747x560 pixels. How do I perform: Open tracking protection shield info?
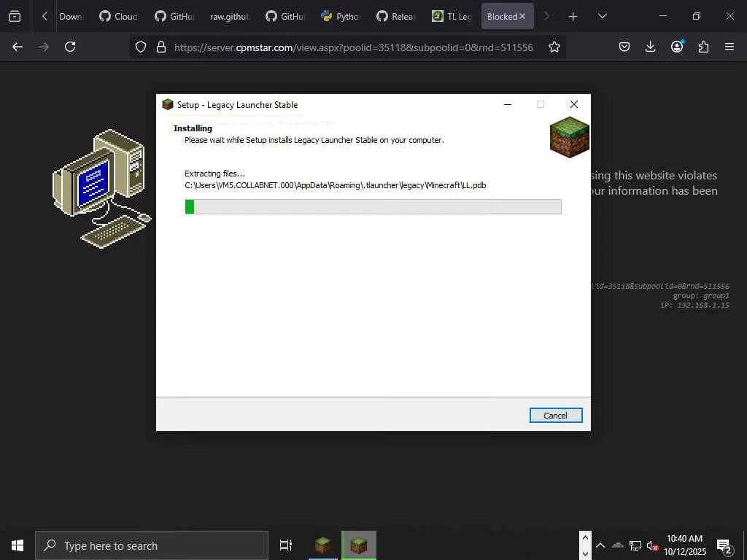[141, 47]
